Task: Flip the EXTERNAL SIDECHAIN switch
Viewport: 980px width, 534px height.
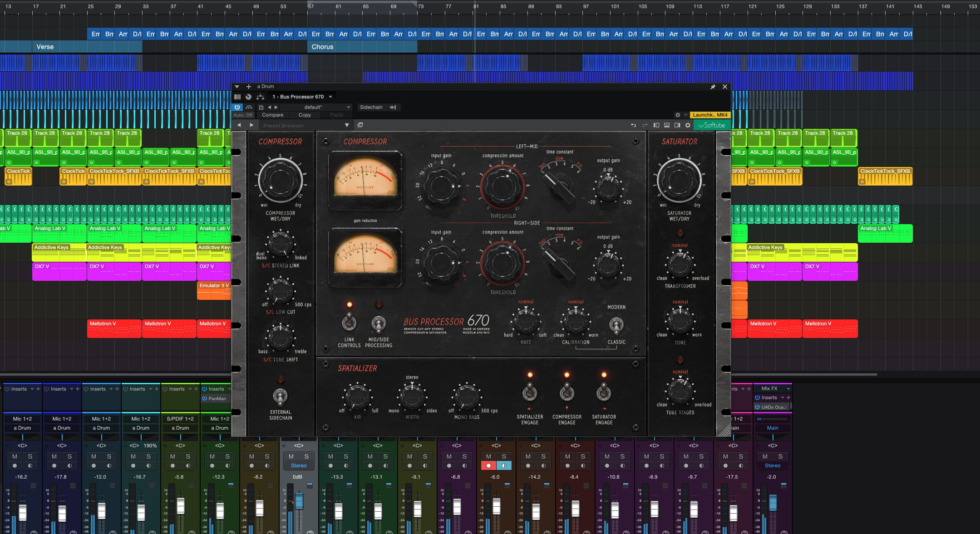Action: coord(280,397)
